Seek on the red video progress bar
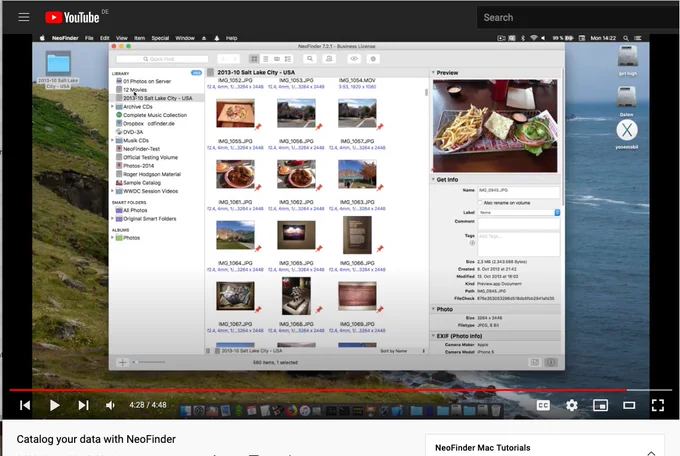 pyautogui.click(x=340, y=390)
